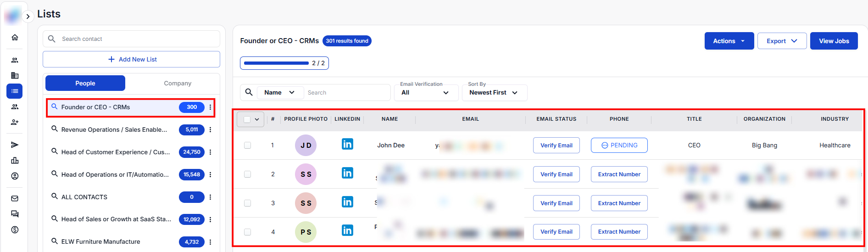Check the row 1 John Dee checkbox
This screenshot has height=252, width=868.
(x=247, y=146)
